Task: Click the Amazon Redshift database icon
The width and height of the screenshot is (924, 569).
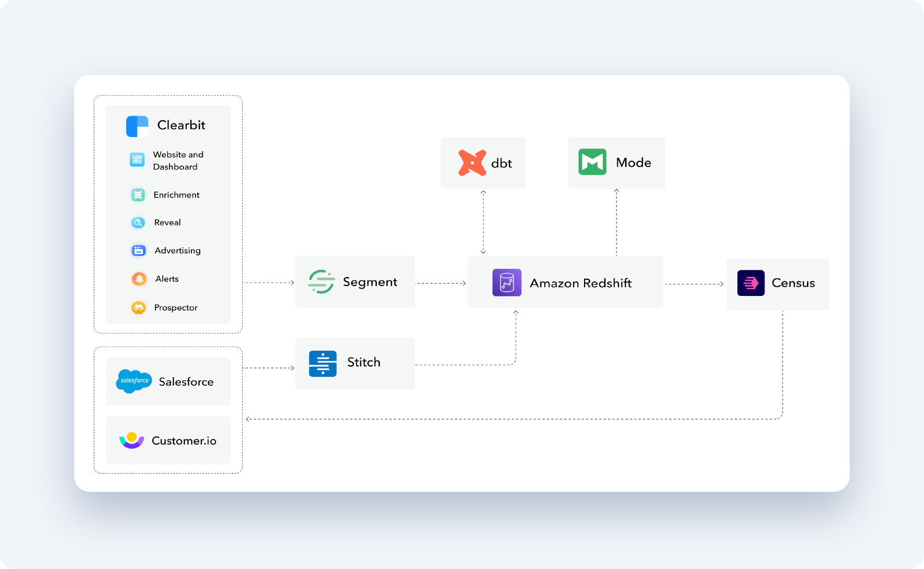Action: [508, 282]
